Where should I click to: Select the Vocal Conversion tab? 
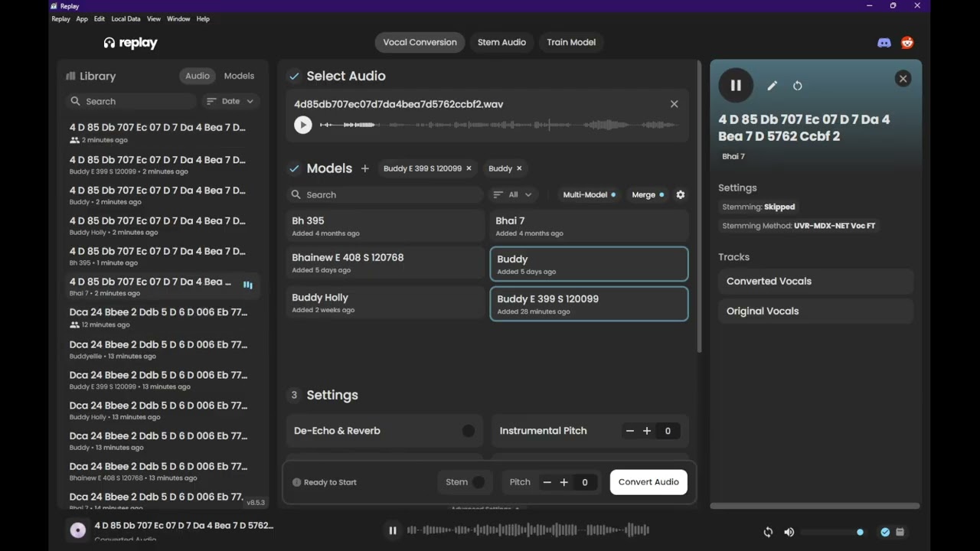coord(420,42)
